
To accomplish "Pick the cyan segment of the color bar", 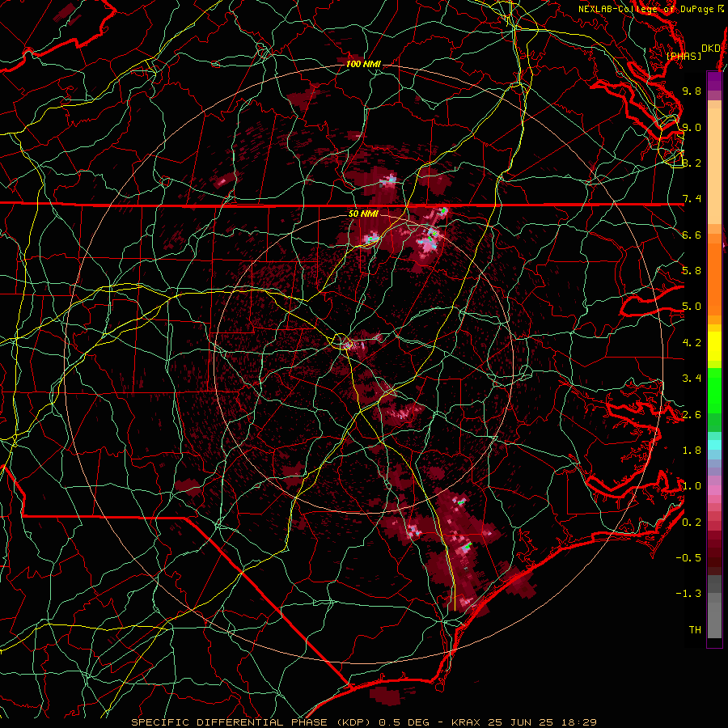I will 714,445.
